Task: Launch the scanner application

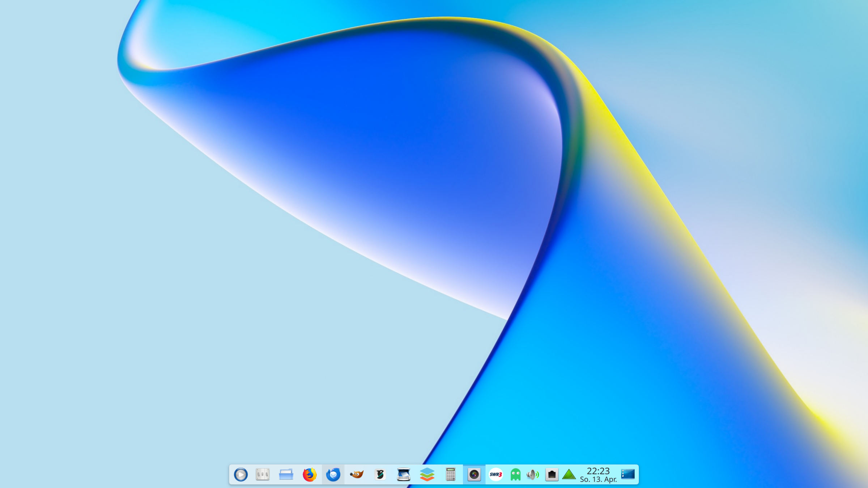Action: point(404,475)
